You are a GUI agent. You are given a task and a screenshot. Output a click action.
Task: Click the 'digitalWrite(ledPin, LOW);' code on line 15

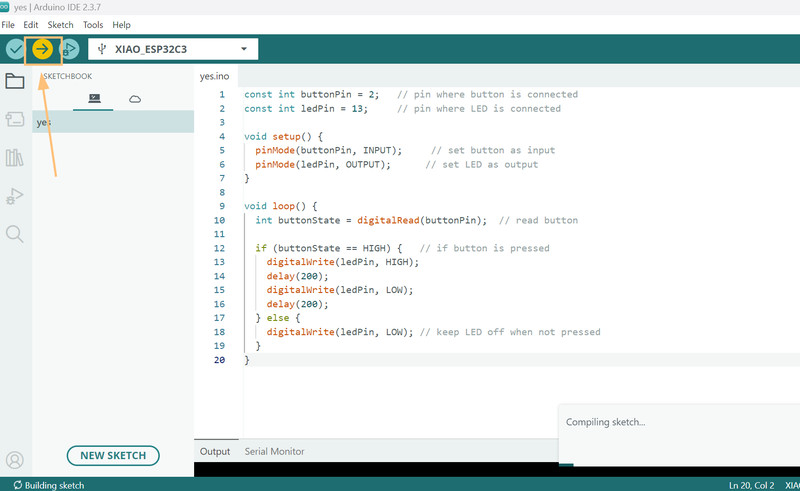340,290
